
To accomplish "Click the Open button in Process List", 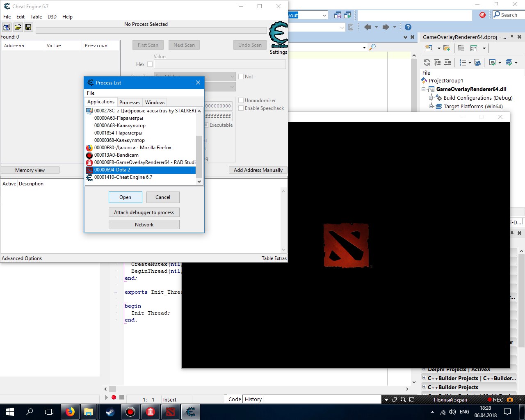I will pyautogui.click(x=125, y=197).
